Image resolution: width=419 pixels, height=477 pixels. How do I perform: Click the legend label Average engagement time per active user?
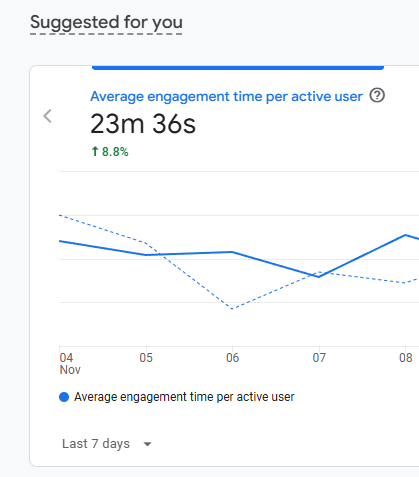pos(184,397)
